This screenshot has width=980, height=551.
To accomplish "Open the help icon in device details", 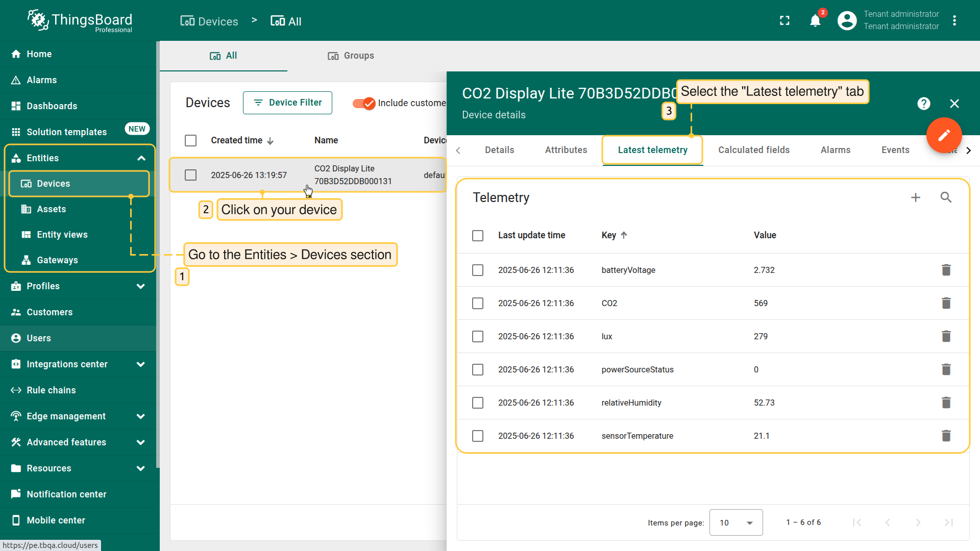I will click(924, 104).
